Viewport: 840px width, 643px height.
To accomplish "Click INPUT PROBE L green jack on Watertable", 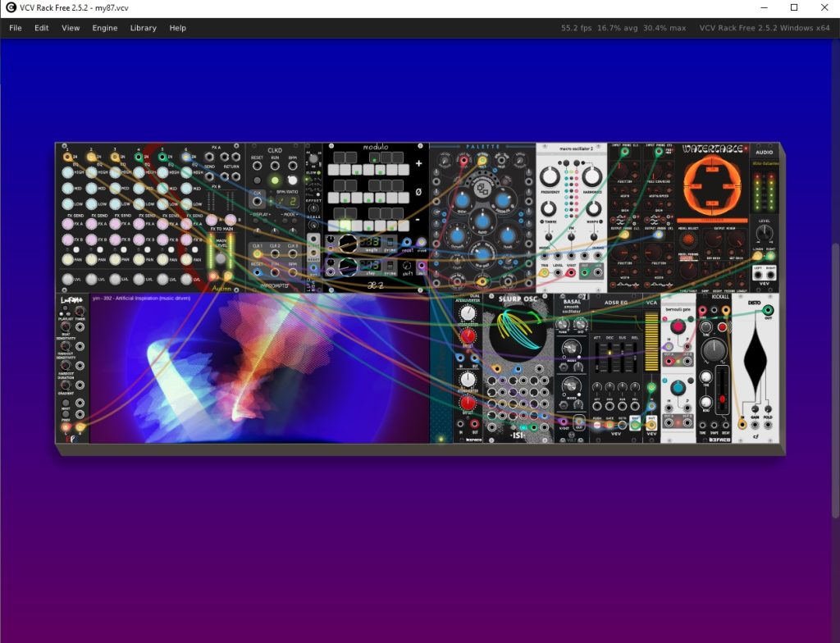I will [x=624, y=152].
